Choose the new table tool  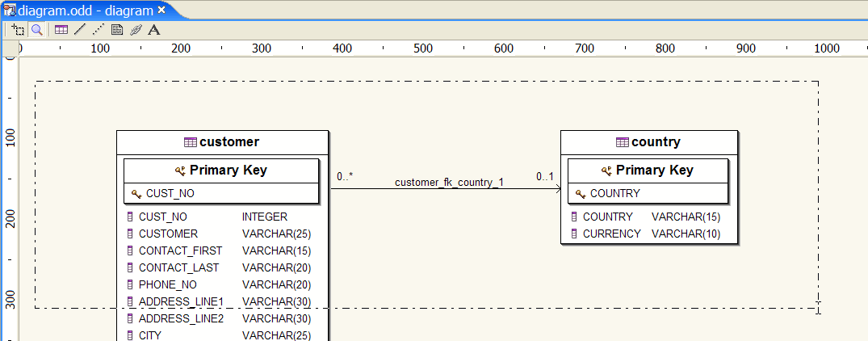[61, 30]
